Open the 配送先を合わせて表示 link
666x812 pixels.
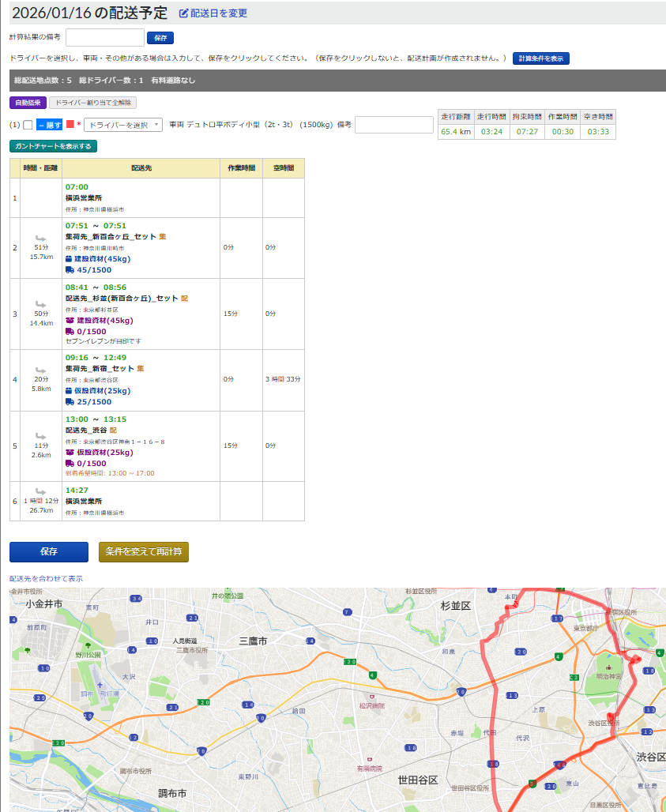coord(46,579)
